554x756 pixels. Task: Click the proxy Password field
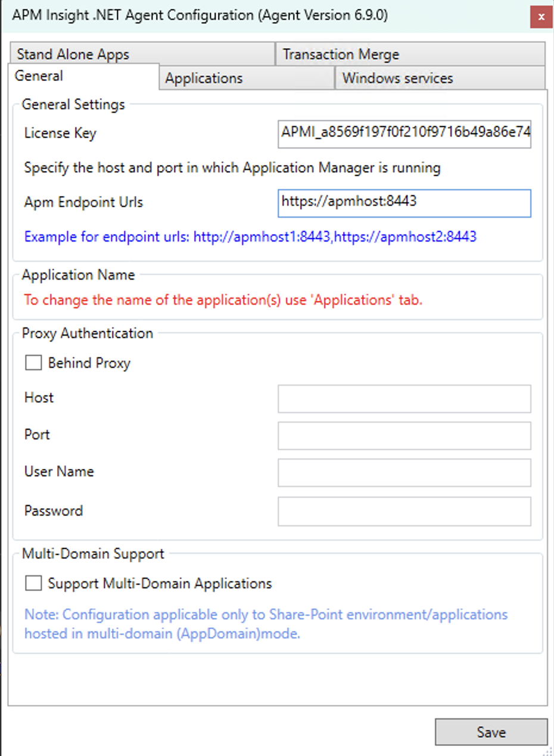click(x=404, y=512)
